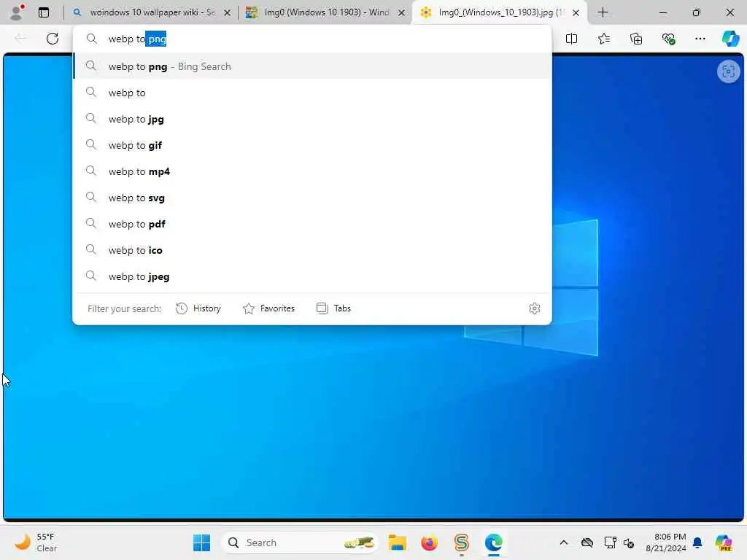Open address bar suggestion settings gear
747x560 pixels.
coord(534,308)
